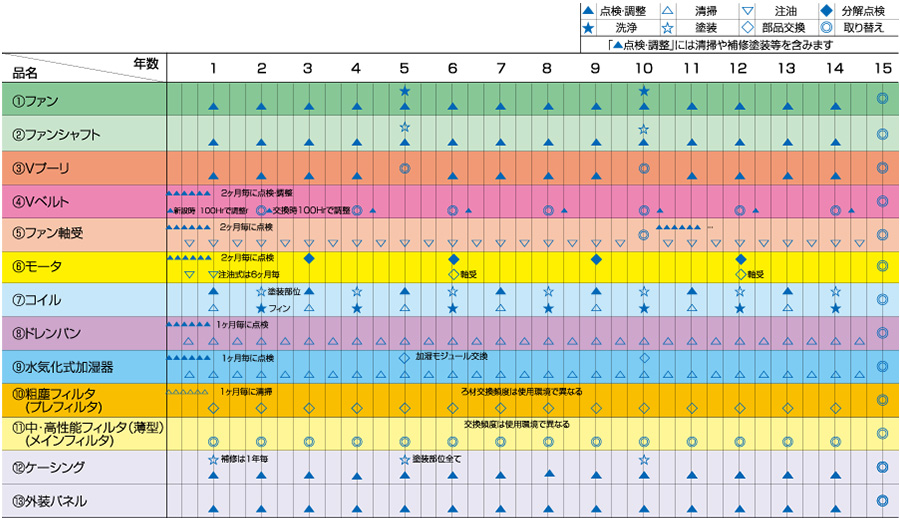The width and height of the screenshot is (900, 518).
Task: Click year number 12 in the header
Action: (739, 68)
